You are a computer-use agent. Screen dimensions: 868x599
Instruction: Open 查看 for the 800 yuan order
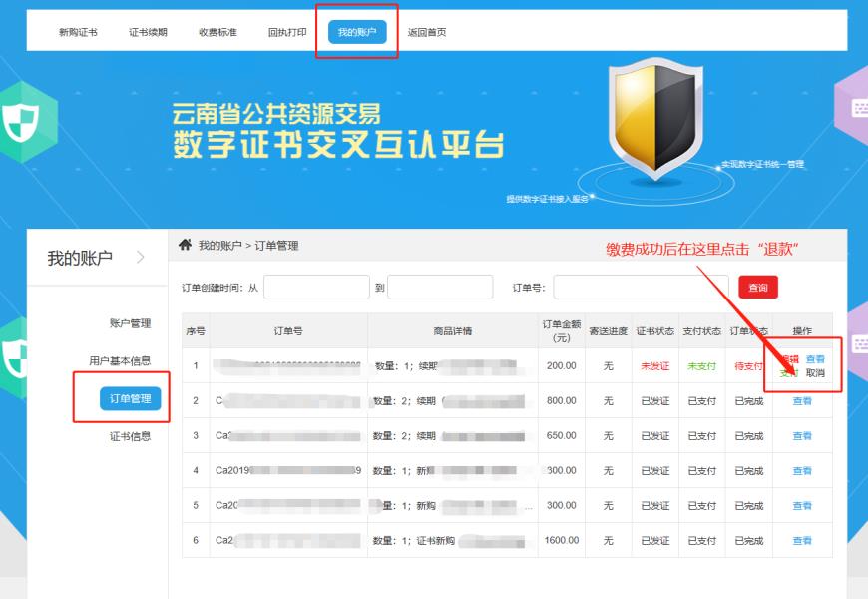(803, 400)
